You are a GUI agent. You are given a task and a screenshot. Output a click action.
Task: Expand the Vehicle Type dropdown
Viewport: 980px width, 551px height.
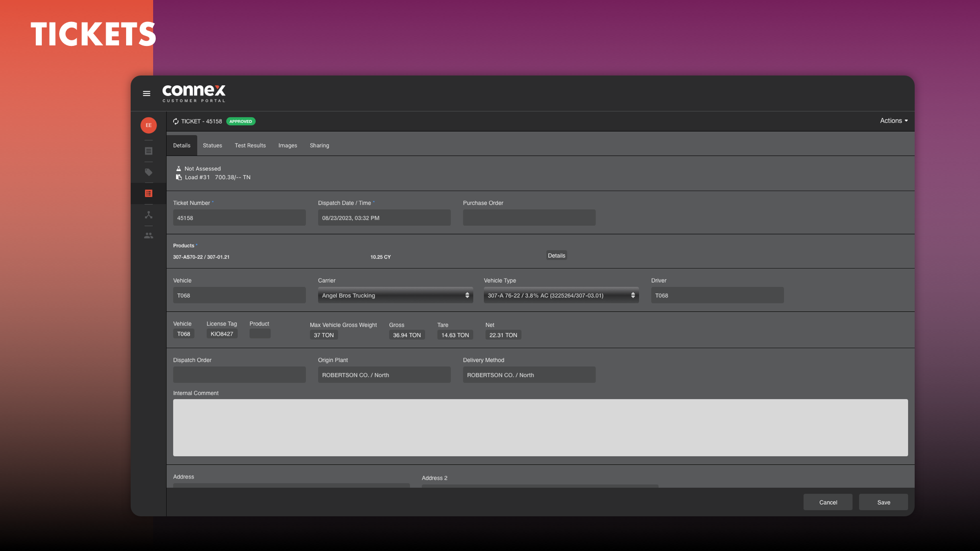[561, 295]
